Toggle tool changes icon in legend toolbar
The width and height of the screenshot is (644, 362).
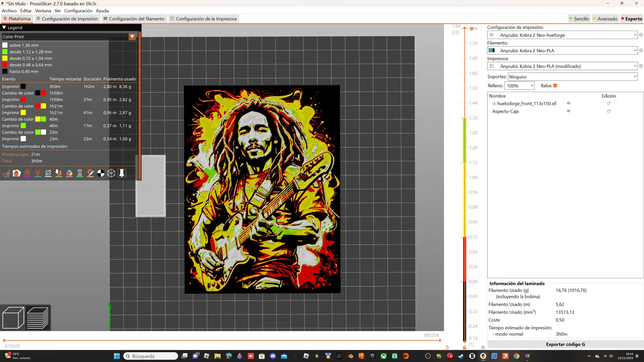tap(59, 173)
